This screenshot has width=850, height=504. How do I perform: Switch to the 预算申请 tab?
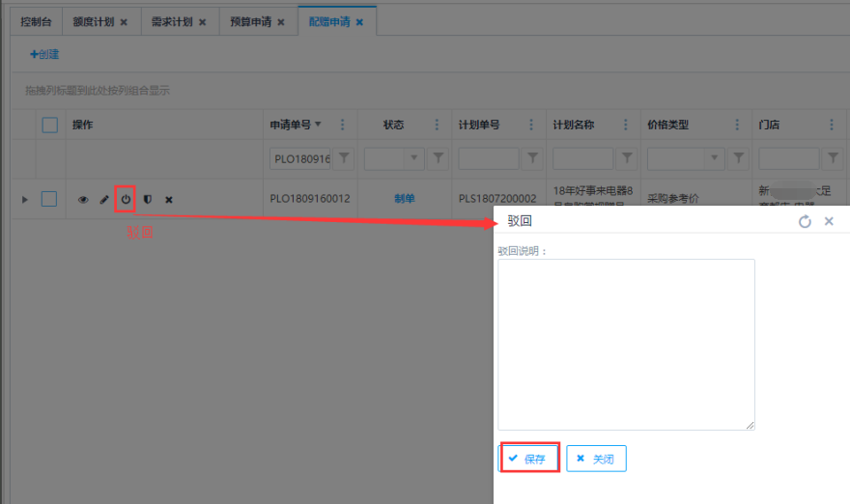(257, 21)
